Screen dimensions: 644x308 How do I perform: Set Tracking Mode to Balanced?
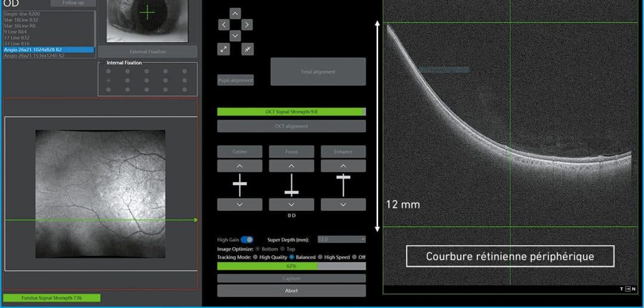pyautogui.click(x=292, y=257)
